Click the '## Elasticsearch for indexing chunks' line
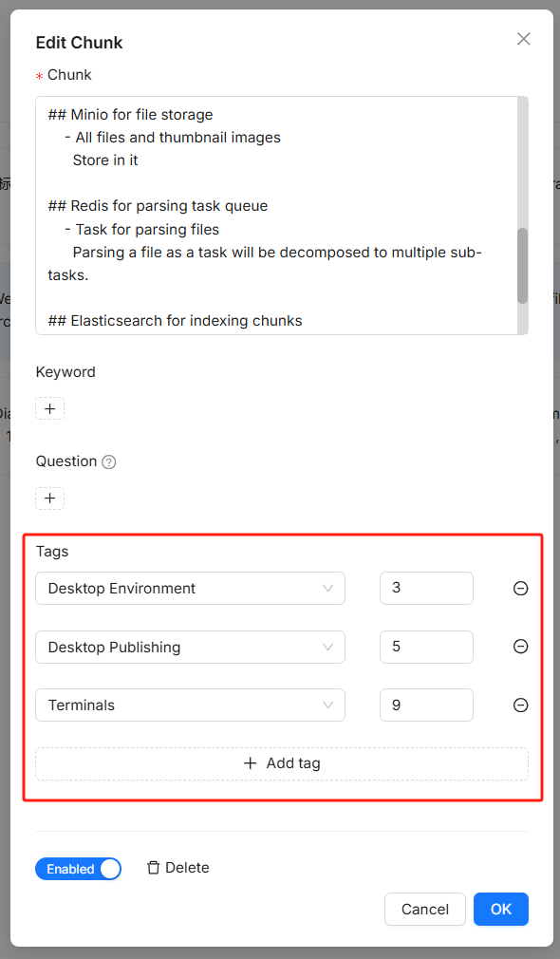This screenshot has height=959, width=560. (x=175, y=321)
